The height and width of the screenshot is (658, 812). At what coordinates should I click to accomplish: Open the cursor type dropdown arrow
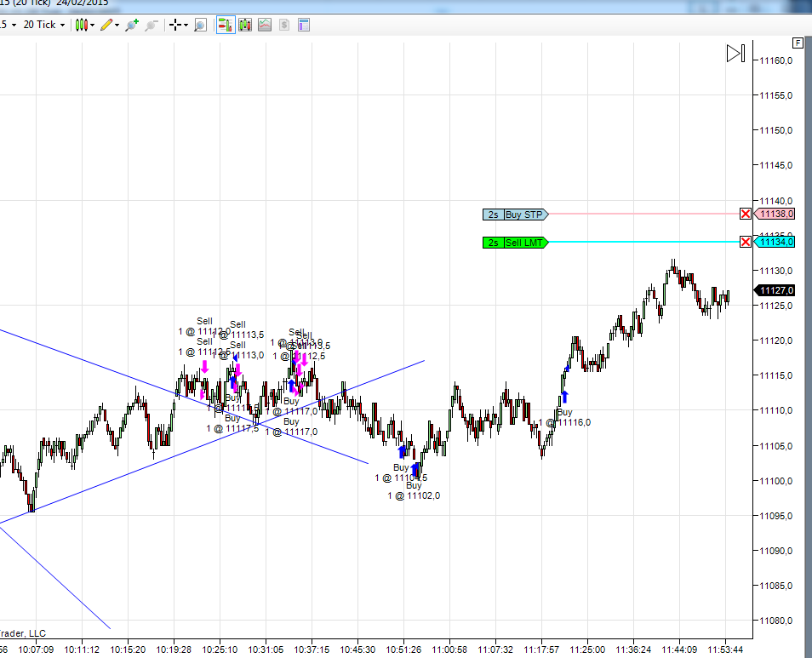186,25
